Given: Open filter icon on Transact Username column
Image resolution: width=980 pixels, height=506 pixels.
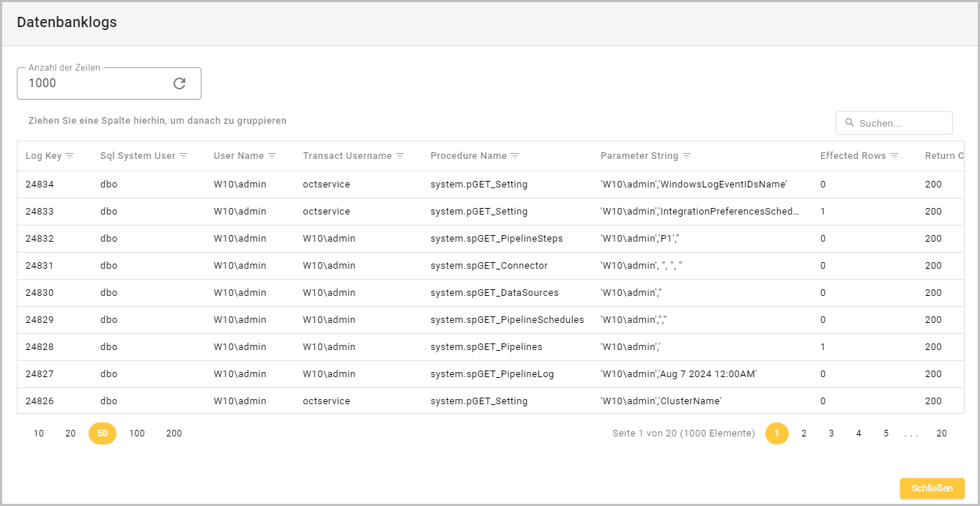Looking at the screenshot, I should (x=400, y=156).
